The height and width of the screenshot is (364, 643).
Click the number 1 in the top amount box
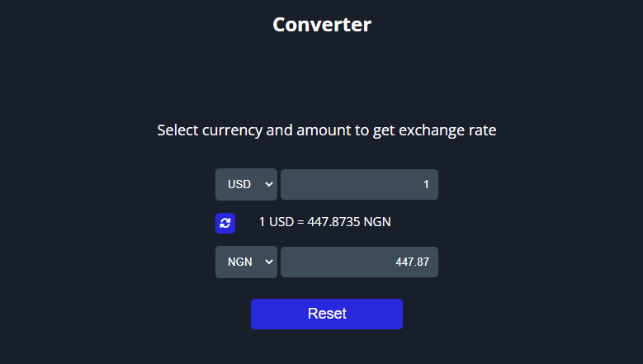click(426, 184)
